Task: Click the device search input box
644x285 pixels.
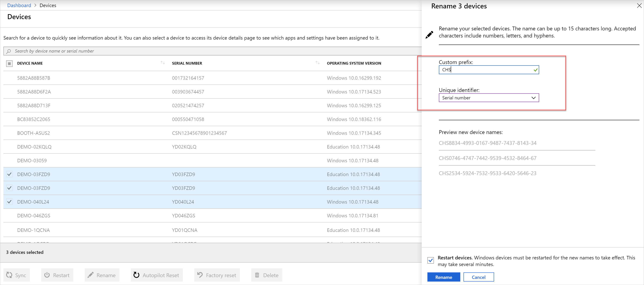Action: coord(213,51)
